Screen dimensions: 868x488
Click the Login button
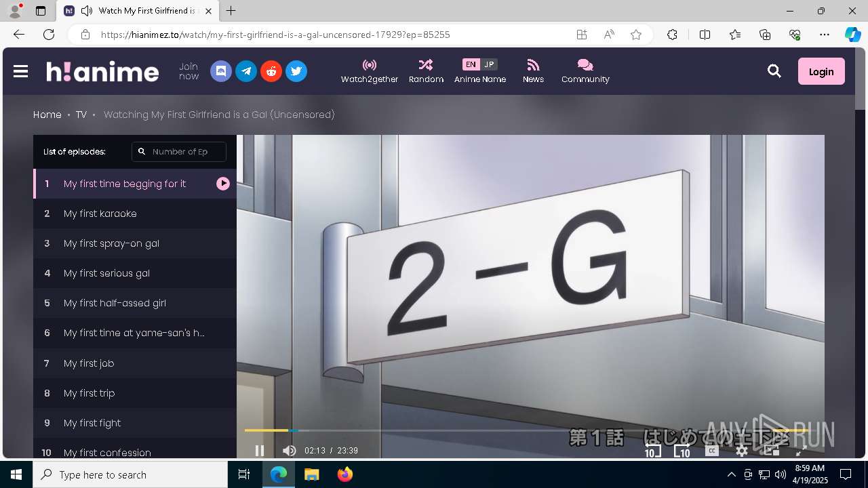click(821, 71)
